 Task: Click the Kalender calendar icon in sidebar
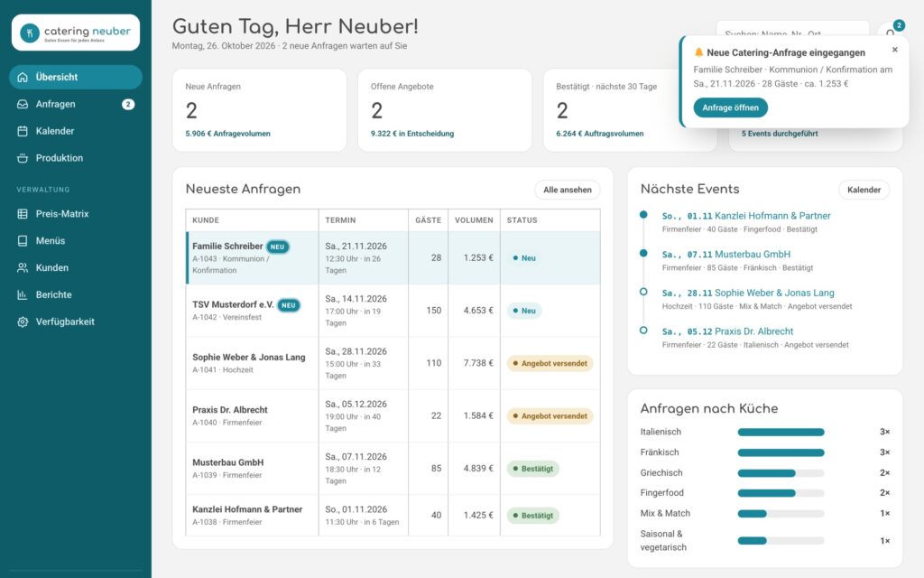23,131
